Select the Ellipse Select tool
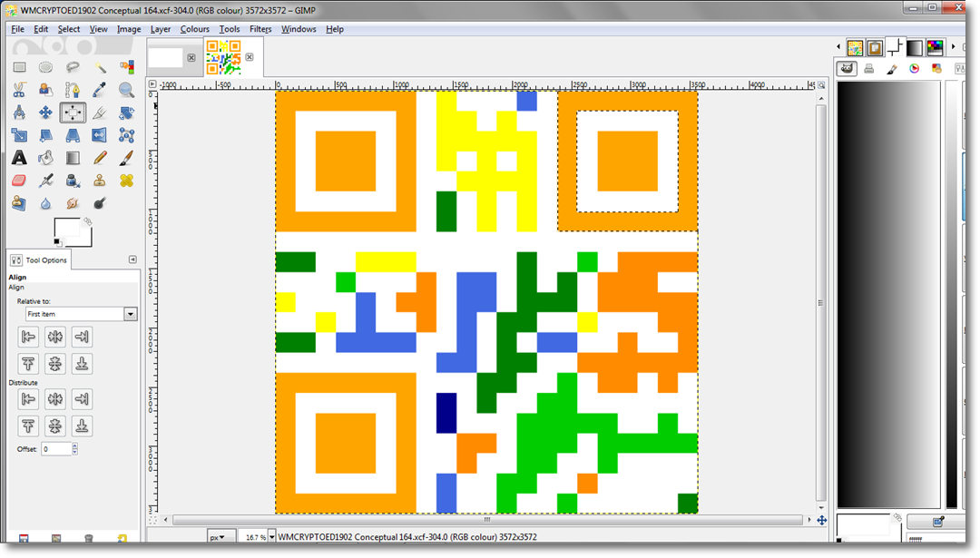Image resolution: width=980 pixels, height=558 pixels. pyautogui.click(x=45, y=67)
